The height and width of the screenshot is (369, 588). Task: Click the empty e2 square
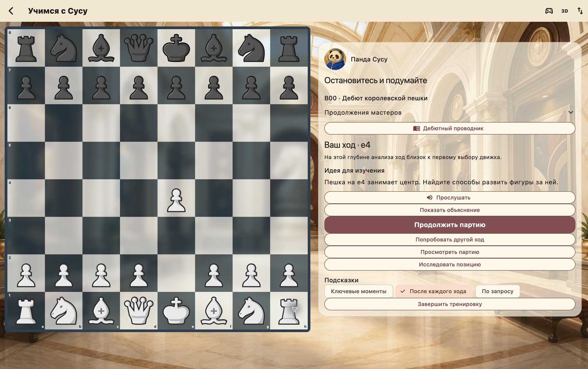(x=176, y=273)
